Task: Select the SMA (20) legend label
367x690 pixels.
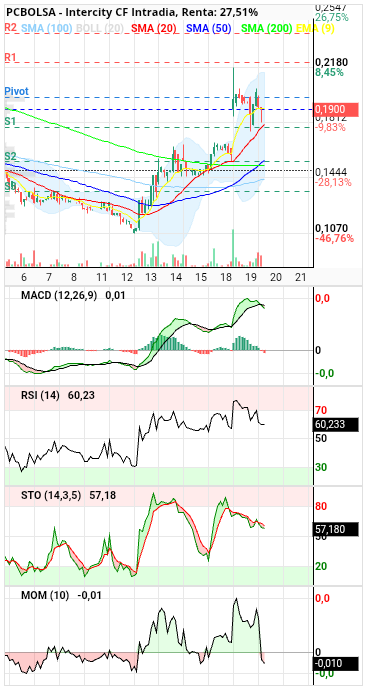Action: pyautogui.click(x=154, y=28)
